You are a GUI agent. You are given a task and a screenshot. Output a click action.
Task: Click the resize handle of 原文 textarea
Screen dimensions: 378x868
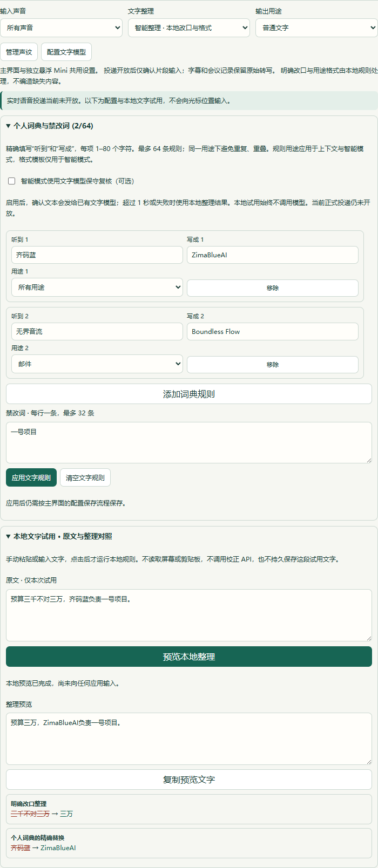[369, 638]
